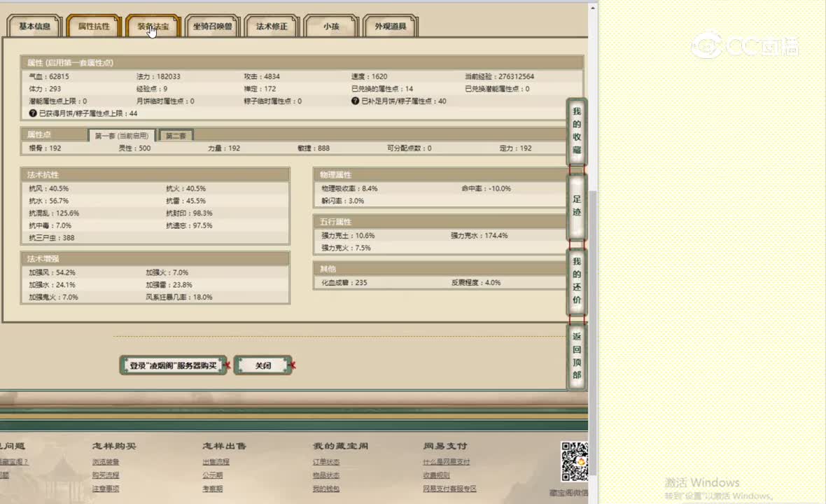
Task: Open the 网易支付客服专区 link
Action: click(x=449, y=489)
